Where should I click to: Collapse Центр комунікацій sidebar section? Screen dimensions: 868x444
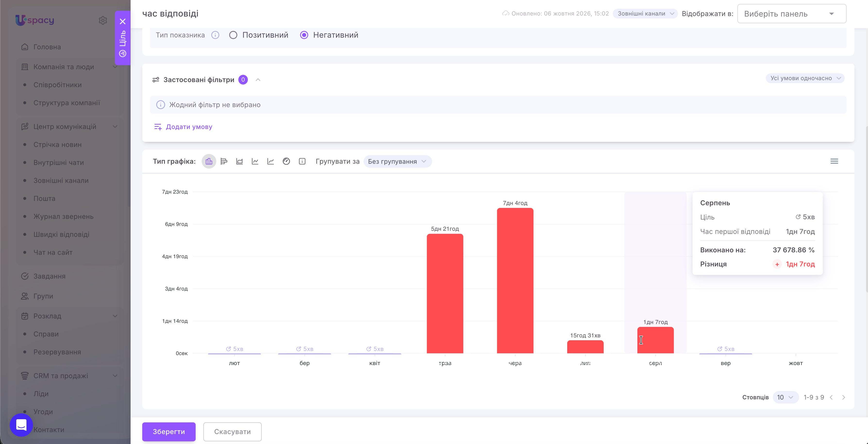pyautogui.click(x=115, y=127)
